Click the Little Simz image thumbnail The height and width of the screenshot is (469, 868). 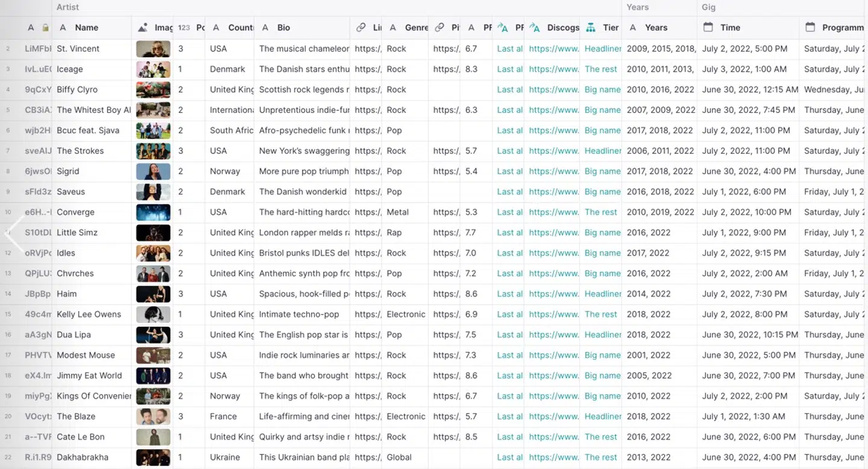point(153,233)
